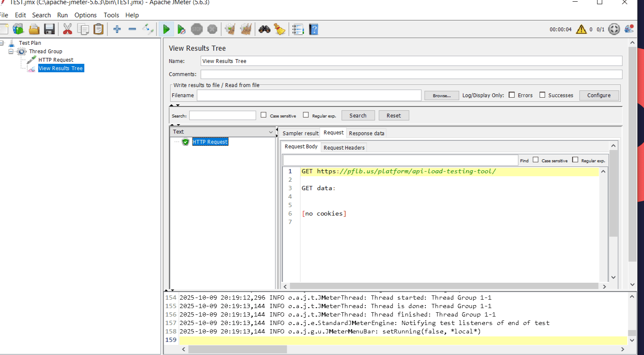
Task: Click the blue plus Expand icon
Action: click(x=117, y=29)
